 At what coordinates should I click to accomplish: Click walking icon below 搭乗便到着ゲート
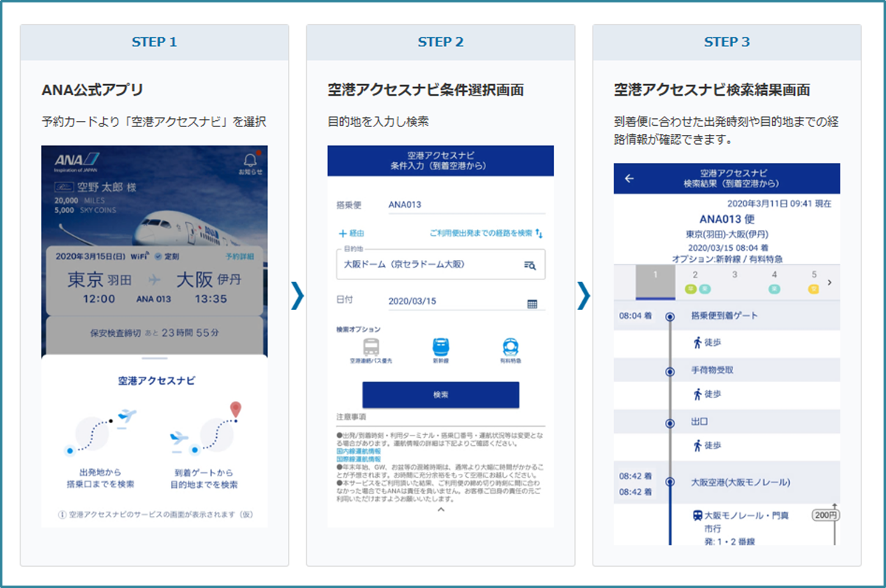(x=697, y=343)
